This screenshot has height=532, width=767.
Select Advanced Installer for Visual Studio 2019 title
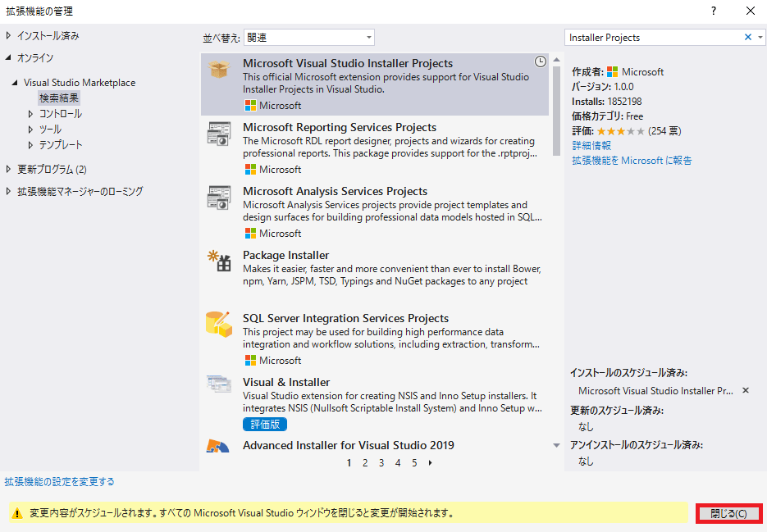349,445
